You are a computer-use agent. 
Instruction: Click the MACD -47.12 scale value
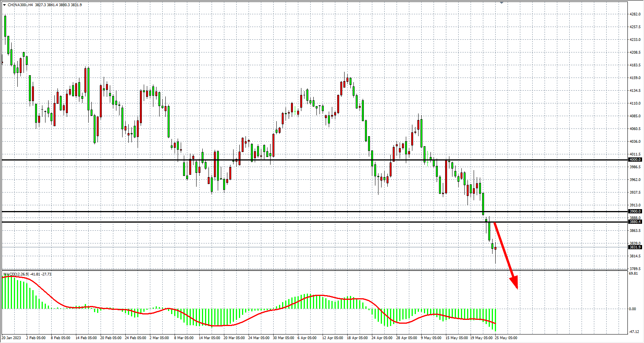click(x=634, y=331)
